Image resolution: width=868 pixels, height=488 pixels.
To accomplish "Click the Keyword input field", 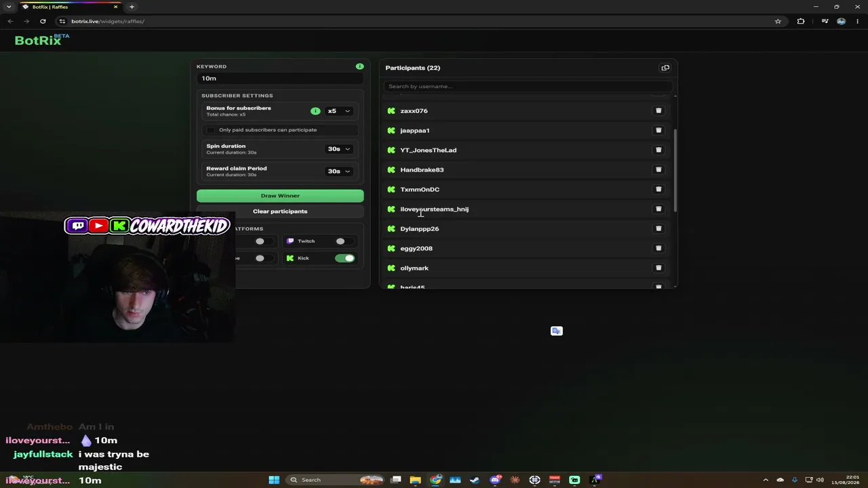I will click(x=280, y=79).
